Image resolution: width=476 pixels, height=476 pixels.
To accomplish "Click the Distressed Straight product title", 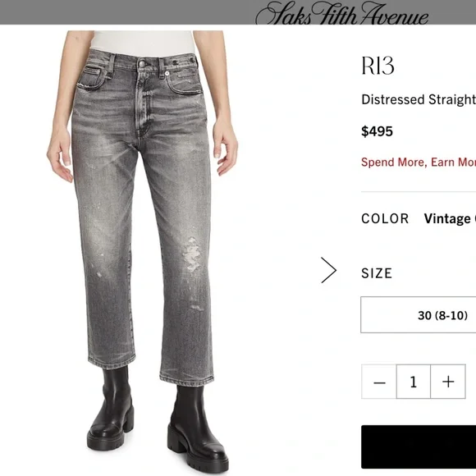I will coord(419,99).
